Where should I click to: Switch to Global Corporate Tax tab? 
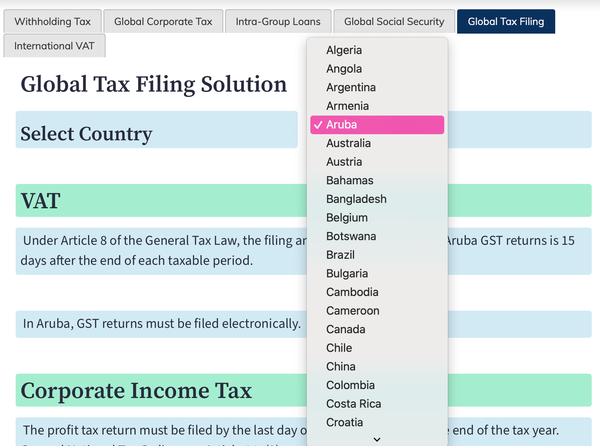[163, 21]
